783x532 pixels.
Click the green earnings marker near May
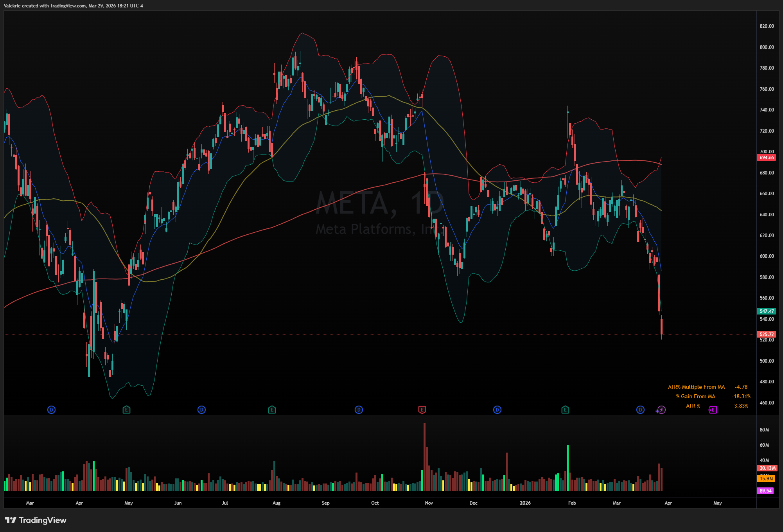pyautogui.click(x=126, y=410)
